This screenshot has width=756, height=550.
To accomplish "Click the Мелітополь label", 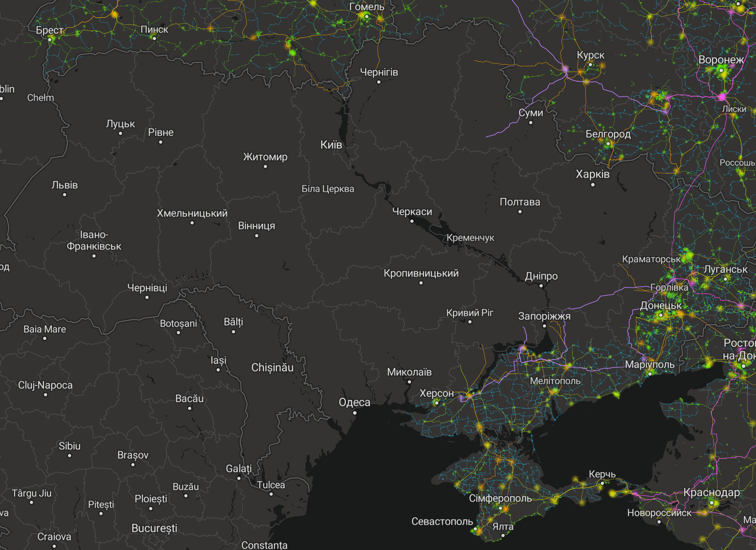I will click(555, 381).
